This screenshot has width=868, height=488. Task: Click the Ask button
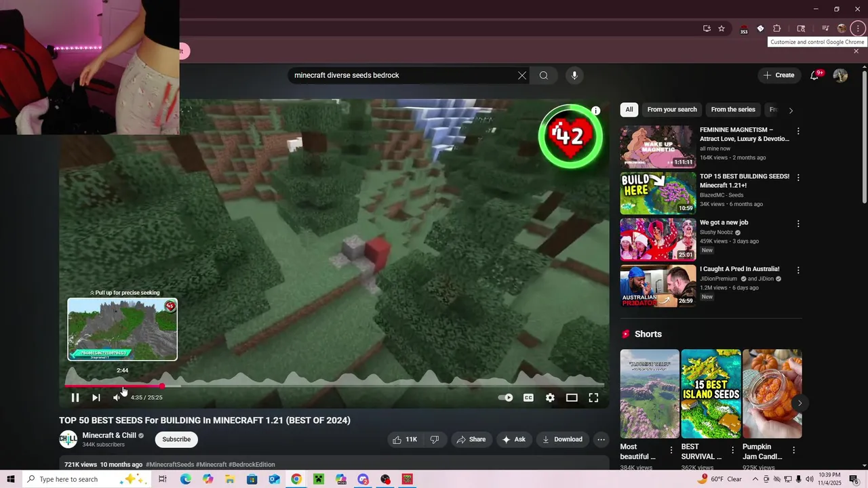click(513, 439)
